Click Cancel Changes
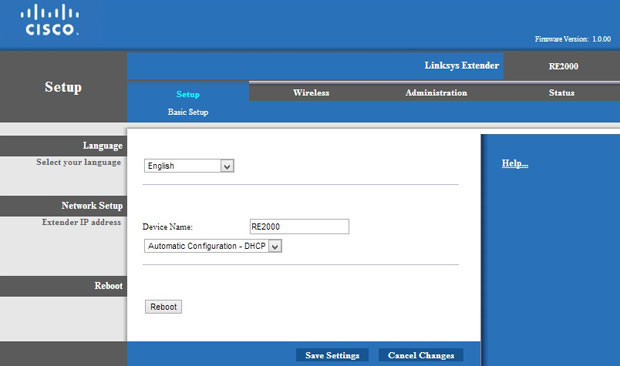This screenshot has width=620, height=366. point(421,355)
